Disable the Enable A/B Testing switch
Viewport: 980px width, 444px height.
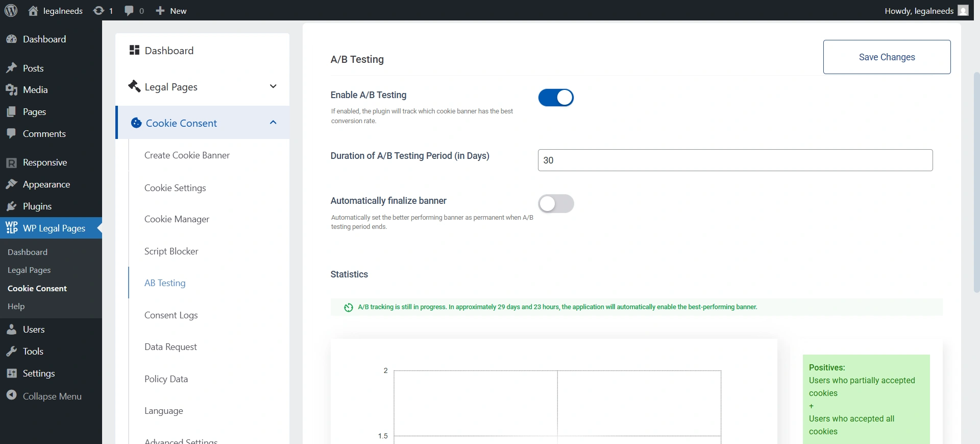click(x=556, y=98)
